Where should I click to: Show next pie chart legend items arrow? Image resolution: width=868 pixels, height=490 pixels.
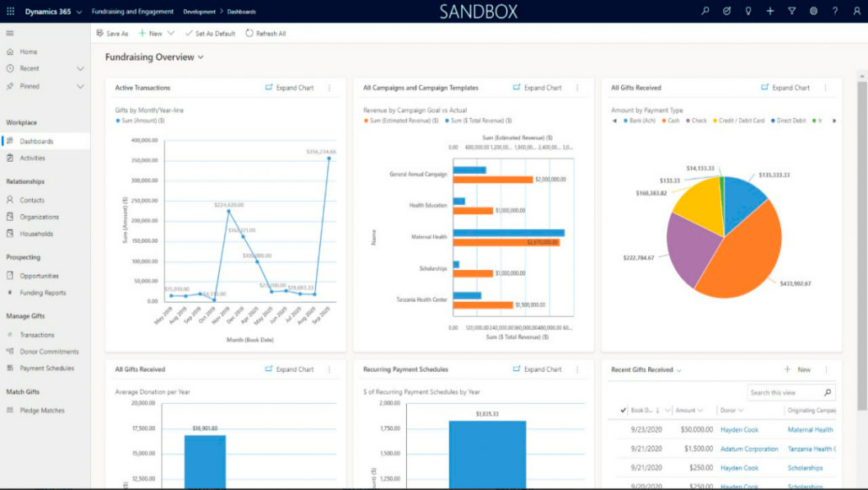(x=834, y=121)
